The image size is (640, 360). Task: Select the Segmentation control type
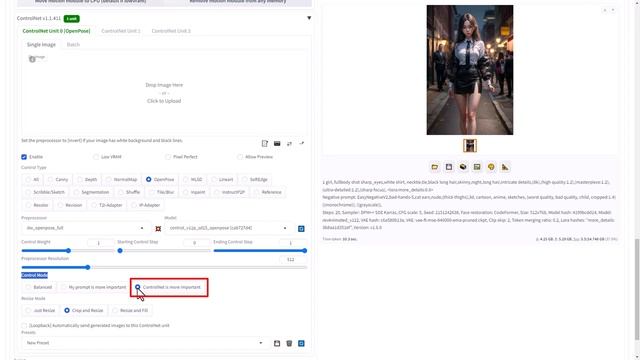(x=91, y=192)
